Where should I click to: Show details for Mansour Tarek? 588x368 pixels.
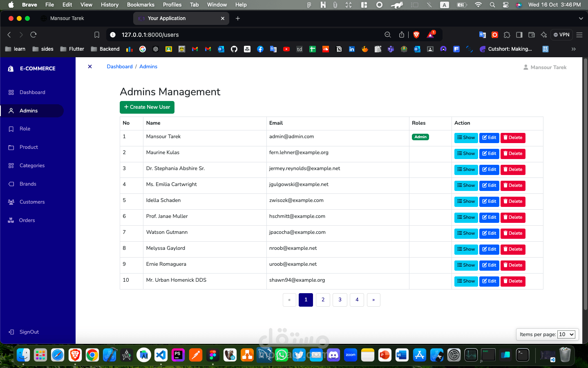[x=466, y=138]
